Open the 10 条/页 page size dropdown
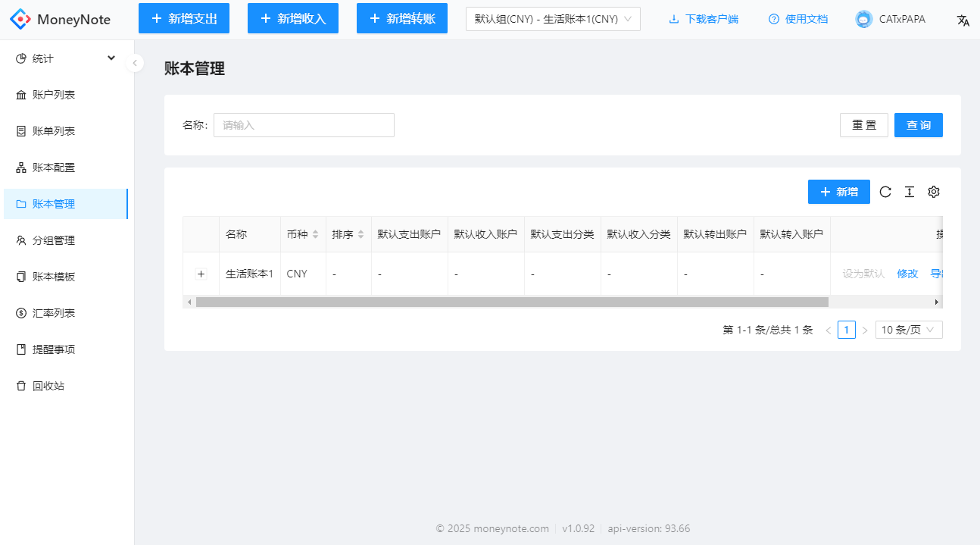 pyautogui.click(x=909, y=330)
